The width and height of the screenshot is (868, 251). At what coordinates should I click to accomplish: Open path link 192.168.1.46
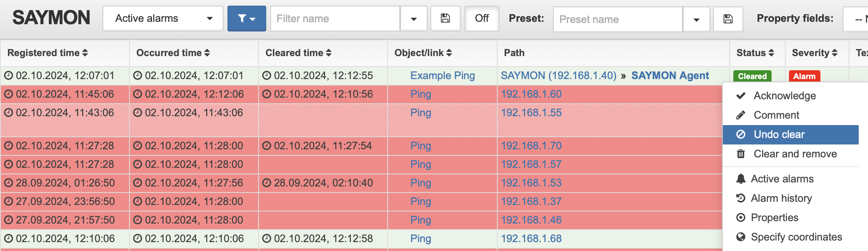click(531, 220)
